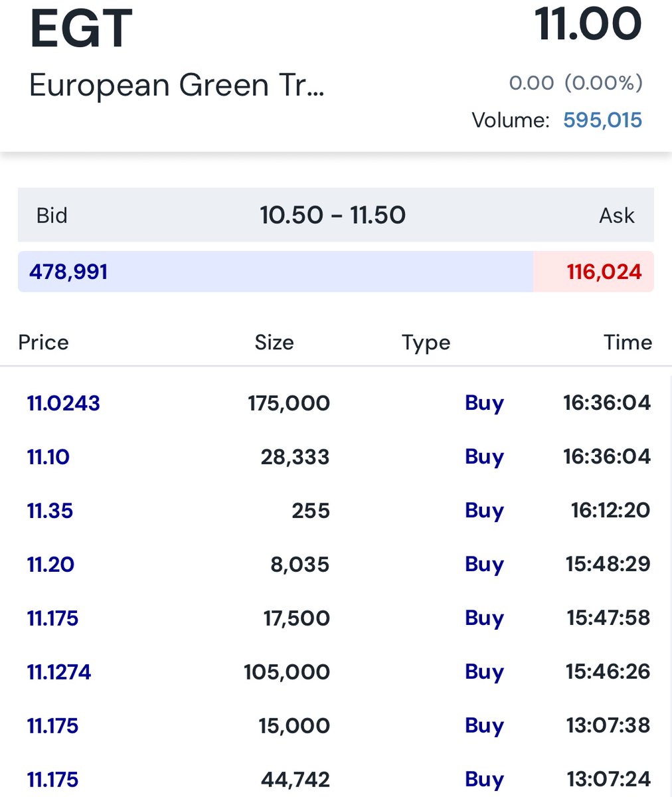Sort trades by Type column header
This screenshot has height=797, width=672.
click(x=426, y=343)
